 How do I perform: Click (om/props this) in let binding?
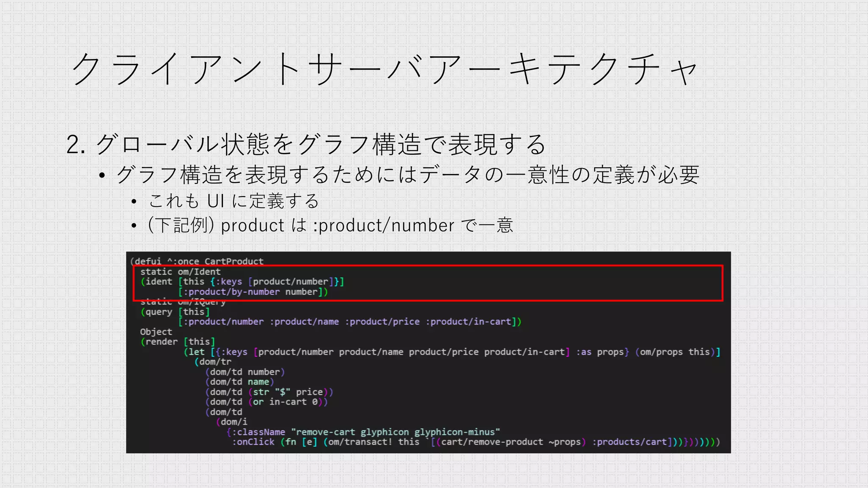(674, 352)
